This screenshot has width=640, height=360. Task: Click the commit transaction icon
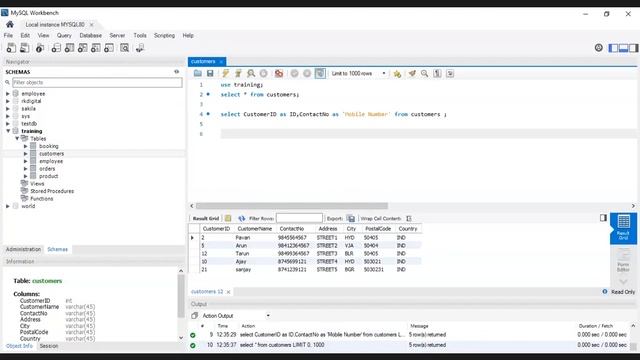point(294,73)
